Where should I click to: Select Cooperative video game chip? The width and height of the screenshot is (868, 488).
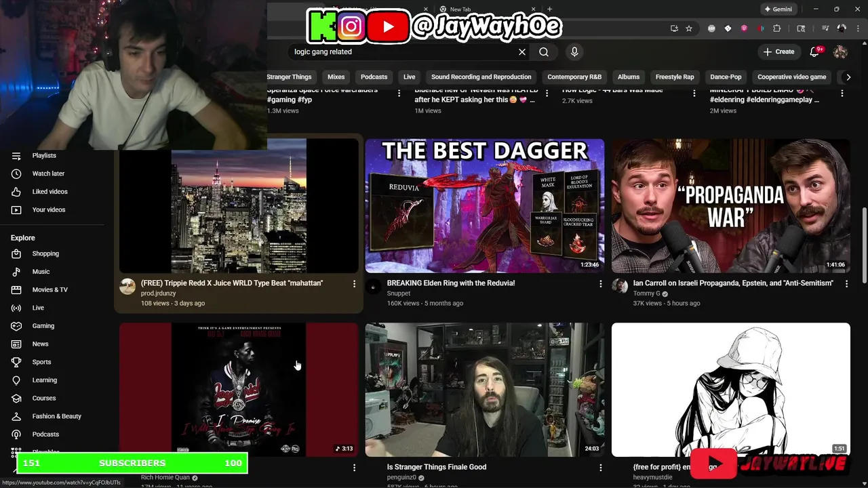pyautogui.click(x=792, y=77)
